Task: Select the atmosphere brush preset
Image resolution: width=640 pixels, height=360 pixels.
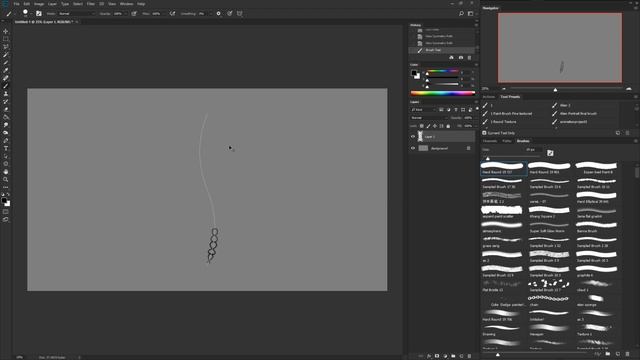Action: (x=502, y=227)
